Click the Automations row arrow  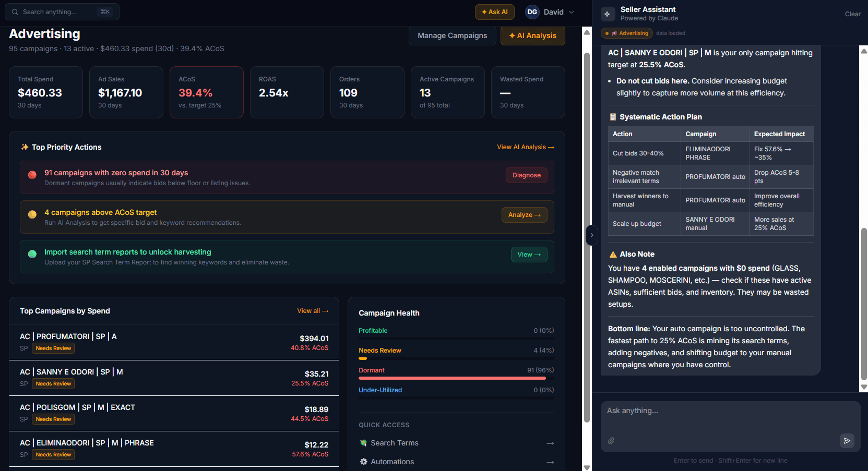coord(550,462)
